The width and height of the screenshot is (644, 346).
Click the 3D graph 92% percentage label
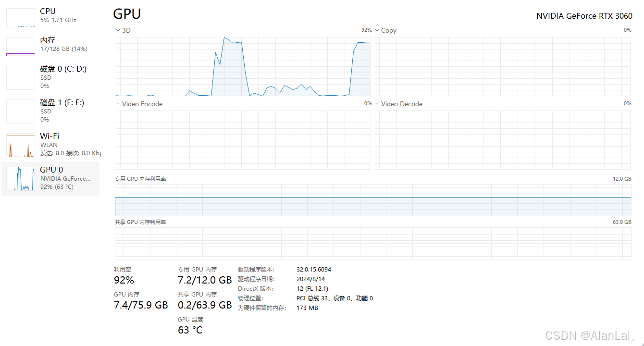(366, 30)
